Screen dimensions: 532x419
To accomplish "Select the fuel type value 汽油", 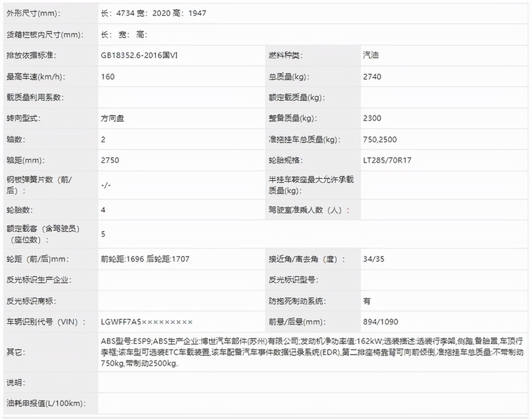I will point(371,55).
